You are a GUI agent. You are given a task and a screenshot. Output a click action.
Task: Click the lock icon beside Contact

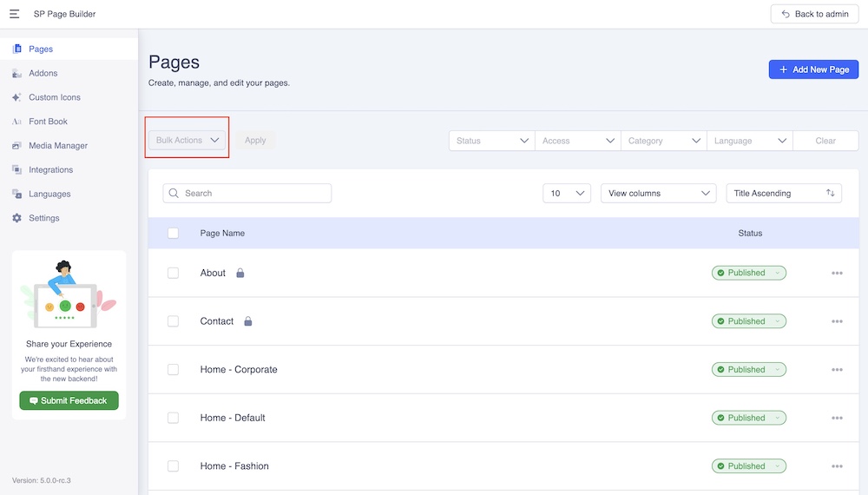pos(247,321)
